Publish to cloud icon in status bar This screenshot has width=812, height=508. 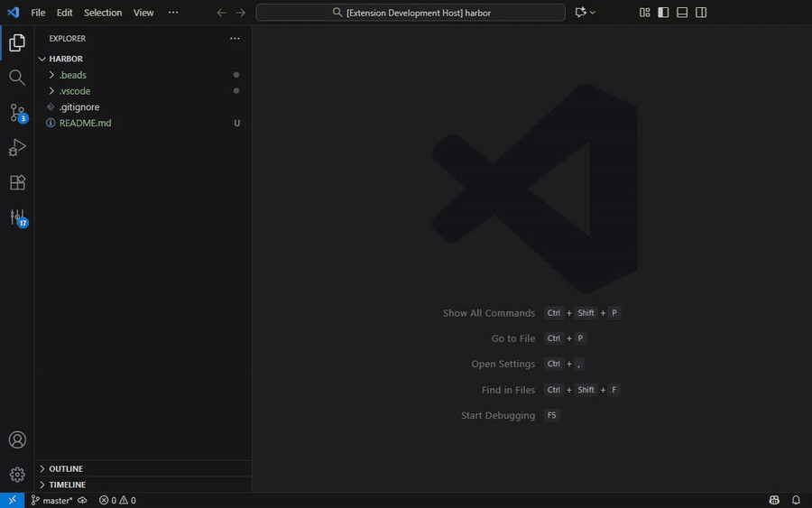[x=82, y=500]
